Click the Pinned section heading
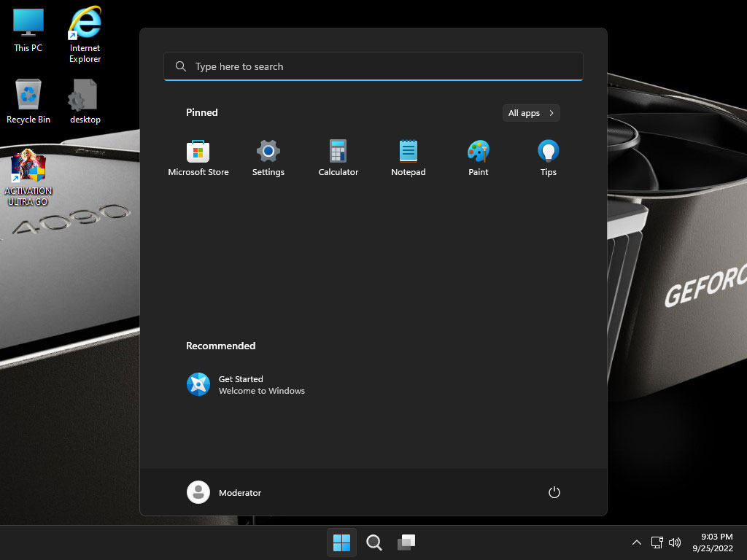The image size is (747, 560). (x=202, y=112)
